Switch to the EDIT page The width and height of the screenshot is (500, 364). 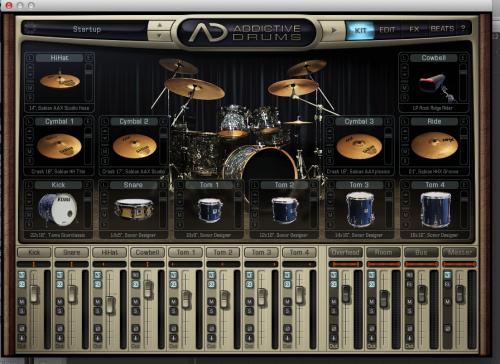coord(387,30)
